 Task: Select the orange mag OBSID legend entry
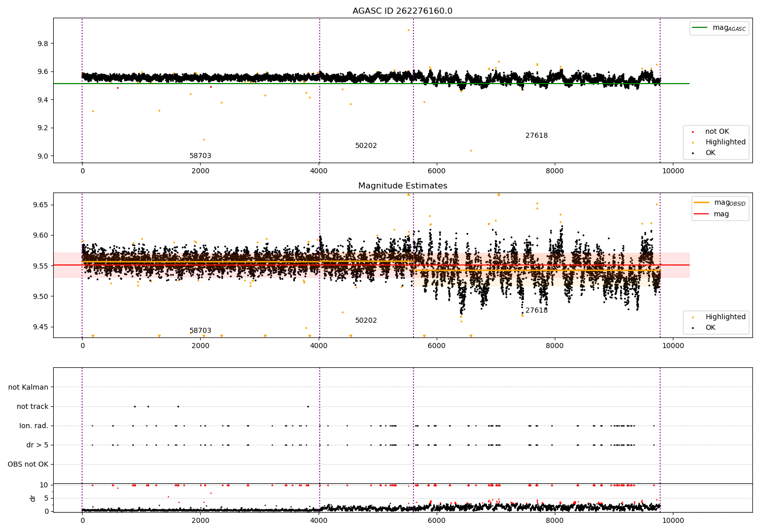[720, 203]
